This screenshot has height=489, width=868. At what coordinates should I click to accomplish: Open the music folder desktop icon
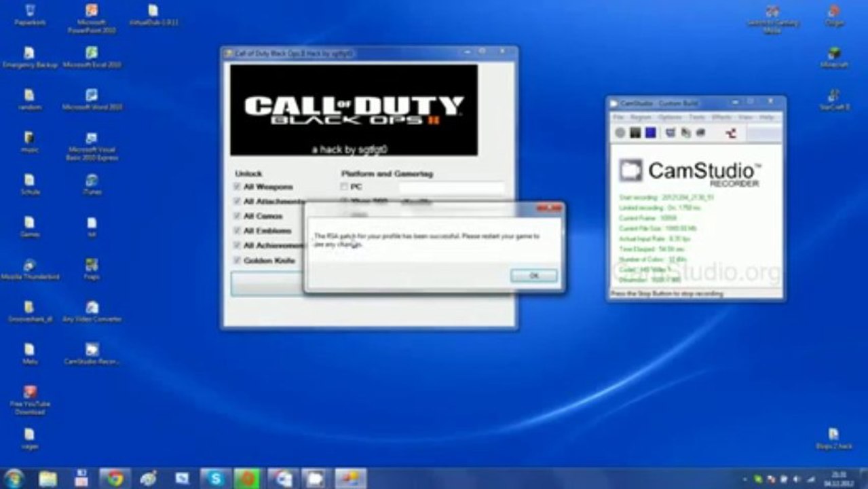coord(30,141)
